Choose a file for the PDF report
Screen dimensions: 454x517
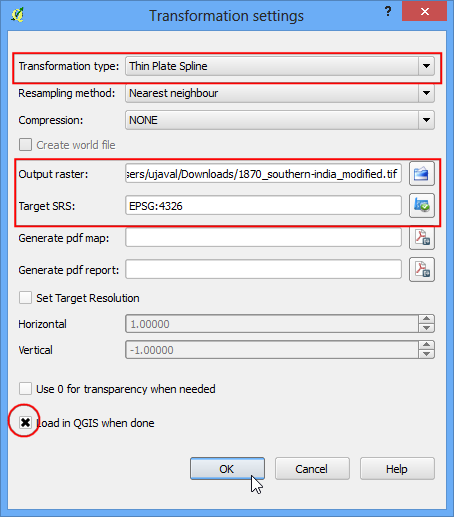(422, 270)
